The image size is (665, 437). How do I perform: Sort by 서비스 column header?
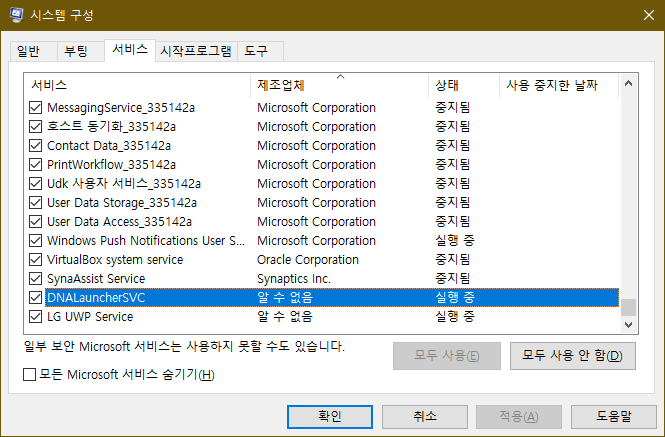click(137, 86)
